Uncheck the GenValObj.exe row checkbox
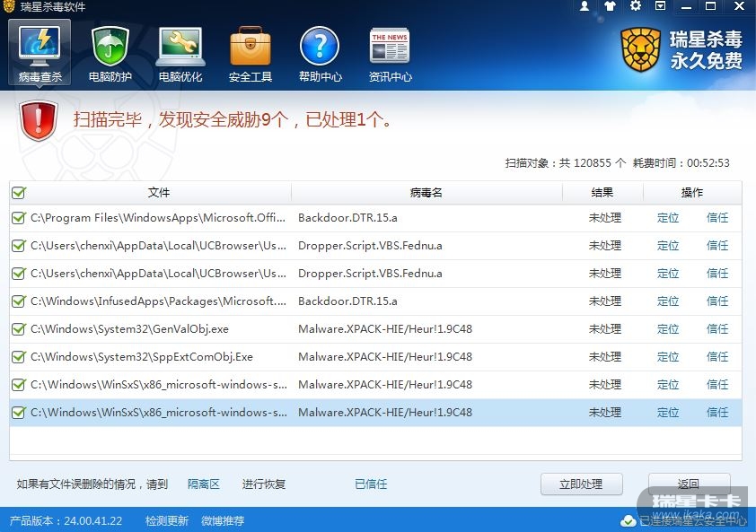 click(19, 329)
